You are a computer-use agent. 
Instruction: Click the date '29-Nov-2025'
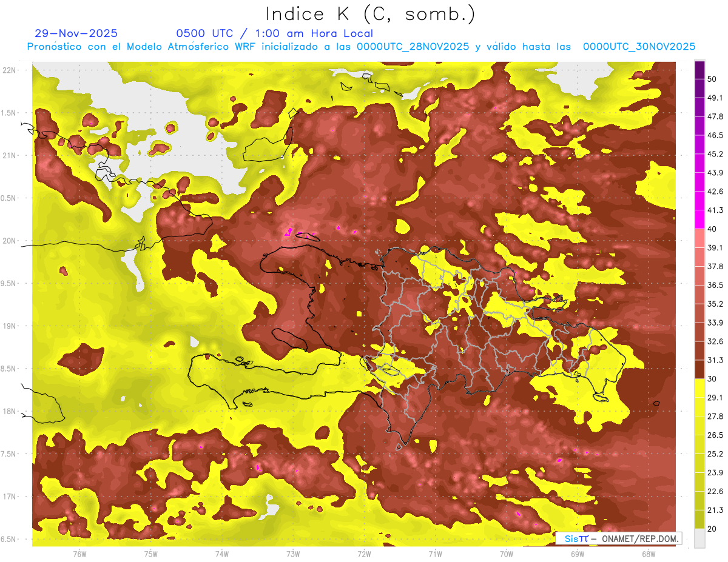click(76, 33)
